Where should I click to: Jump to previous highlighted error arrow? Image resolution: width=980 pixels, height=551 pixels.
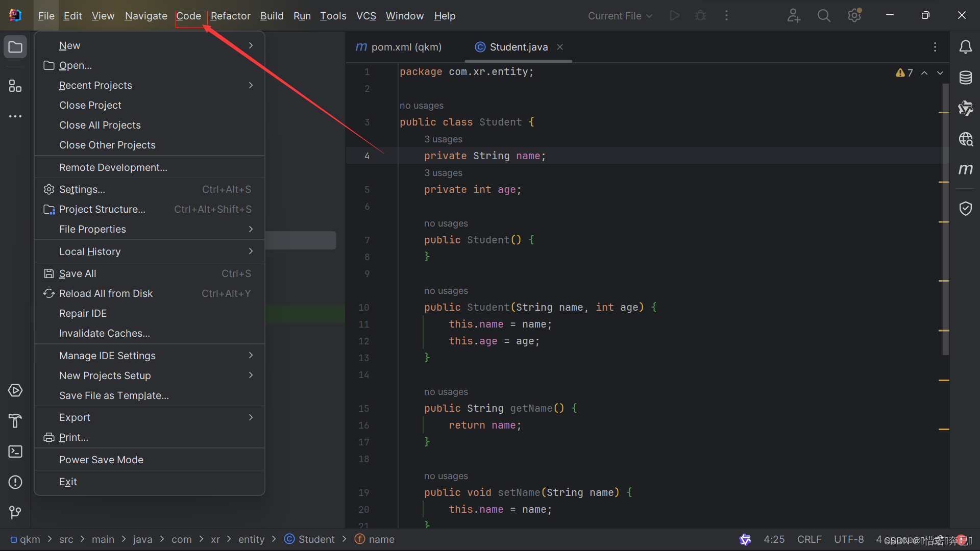924,73
